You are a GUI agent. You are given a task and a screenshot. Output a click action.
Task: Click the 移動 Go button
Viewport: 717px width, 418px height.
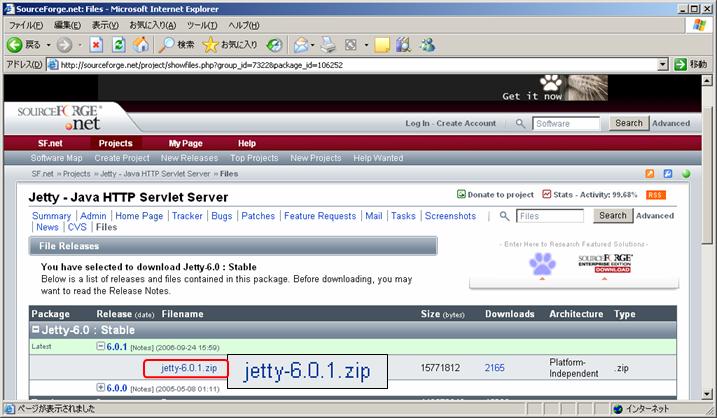(690, 64)
